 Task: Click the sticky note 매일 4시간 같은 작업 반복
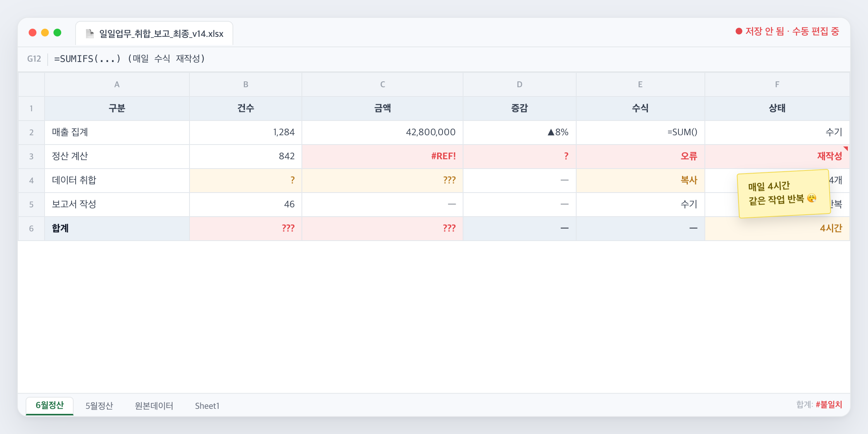point(784,194)
